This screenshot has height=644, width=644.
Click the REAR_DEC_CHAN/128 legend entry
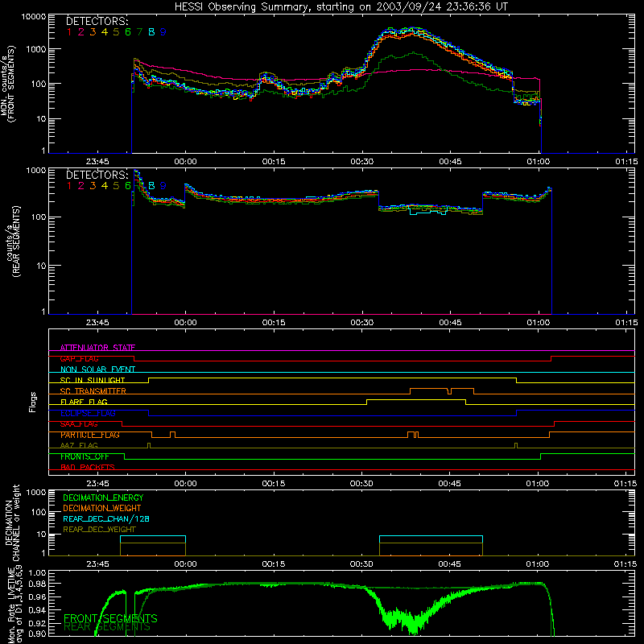(106, 518)
